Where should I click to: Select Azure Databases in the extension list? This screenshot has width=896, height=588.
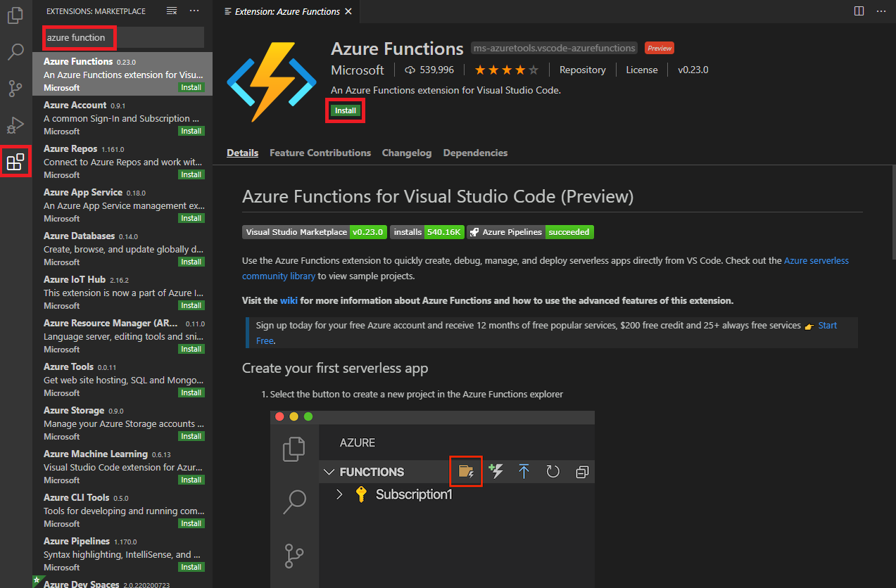122,248
